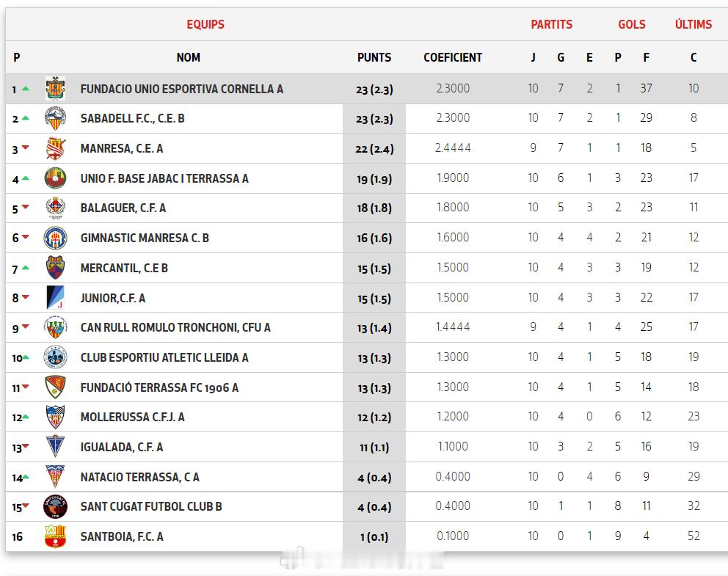Click the NOM column header
728x576 pixels.
pyautogui.click(x=188, y=57)
